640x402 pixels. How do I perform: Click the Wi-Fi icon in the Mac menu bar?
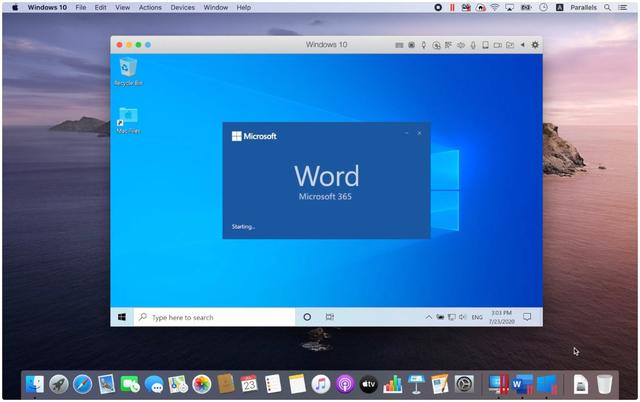[494, 7]
